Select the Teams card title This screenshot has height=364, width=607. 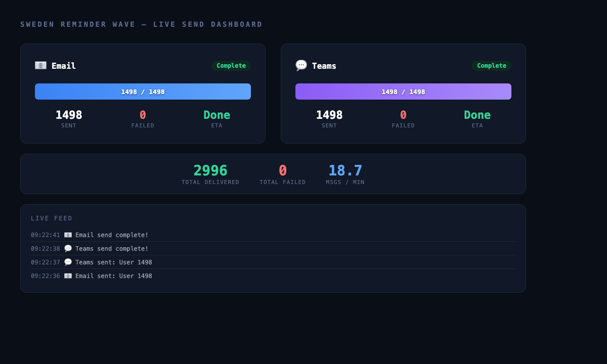pos(324,66)
